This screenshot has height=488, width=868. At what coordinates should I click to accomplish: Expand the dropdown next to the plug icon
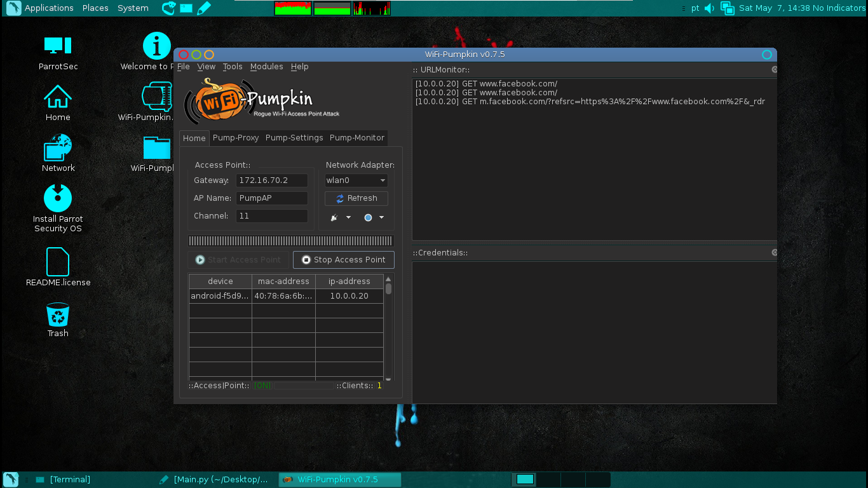pyautogui.click(x=347, y=217)
